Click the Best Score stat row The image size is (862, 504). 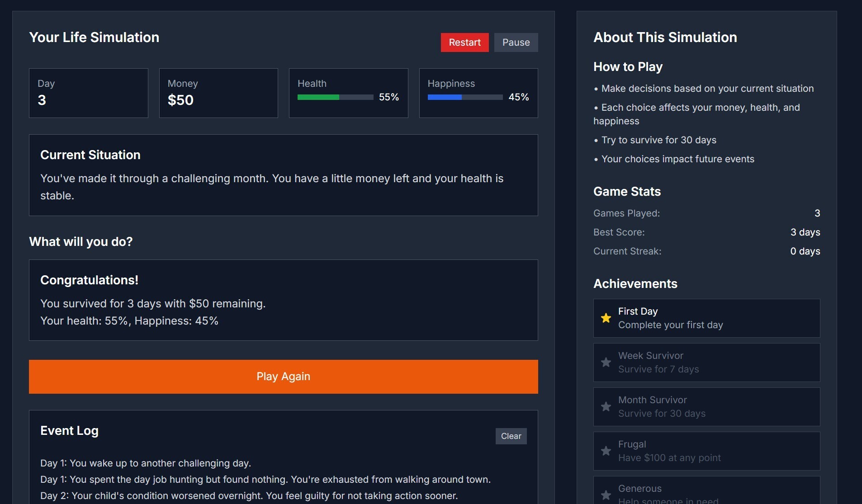pos(706,232)
